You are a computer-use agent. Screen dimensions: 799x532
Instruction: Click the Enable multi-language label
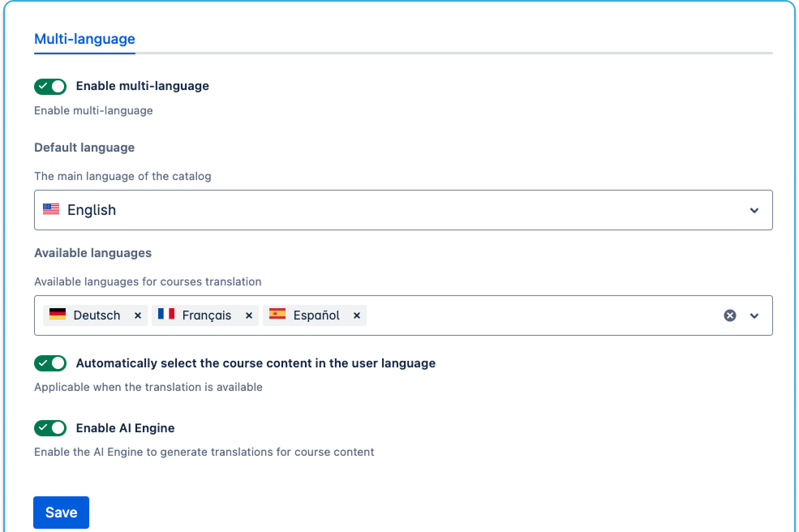point(142,86)
